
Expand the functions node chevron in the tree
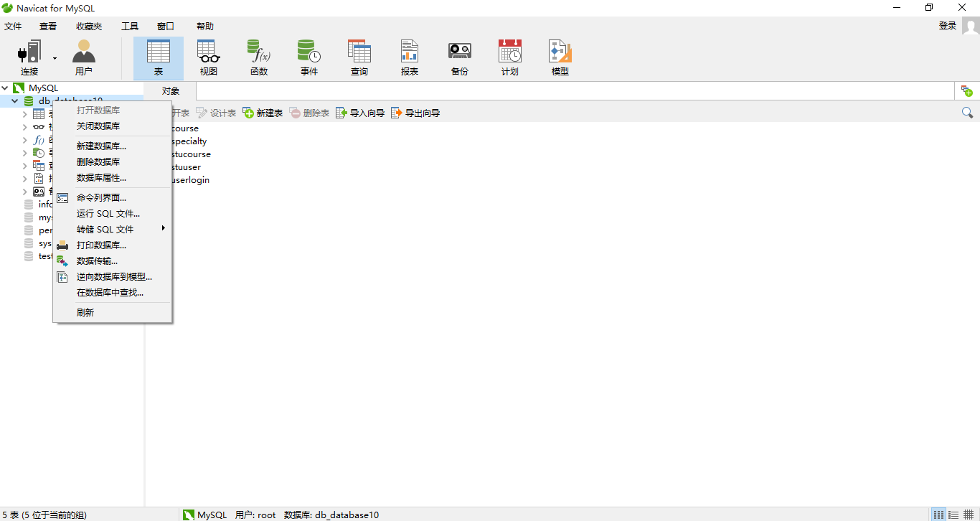(24, 140)
